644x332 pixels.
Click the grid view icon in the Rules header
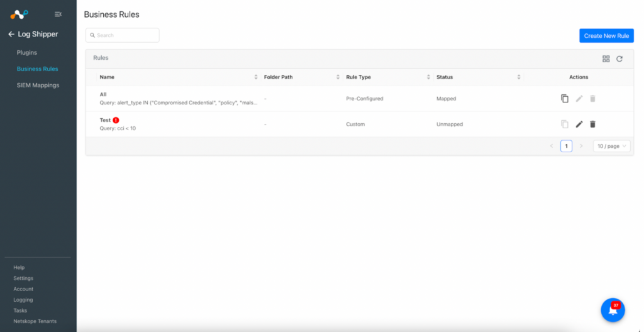pyautogui.click(x=606, y=58)
